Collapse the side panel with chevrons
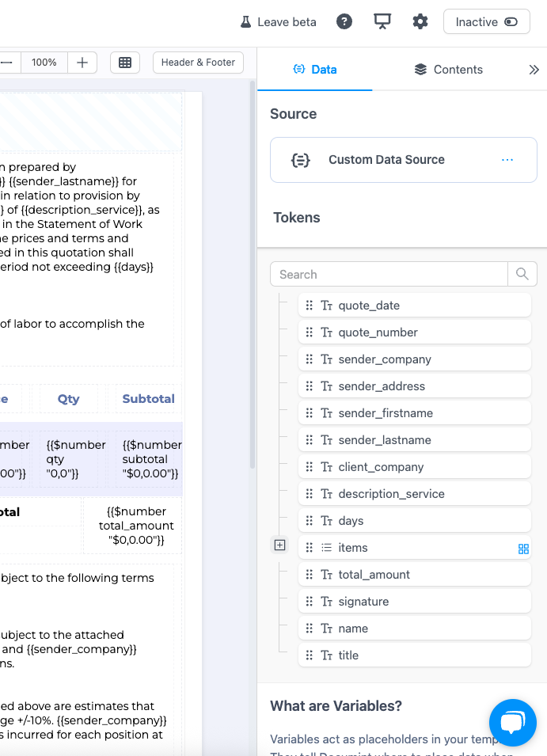Viewport: 547px width, 756px height. (x=534, y=70)
